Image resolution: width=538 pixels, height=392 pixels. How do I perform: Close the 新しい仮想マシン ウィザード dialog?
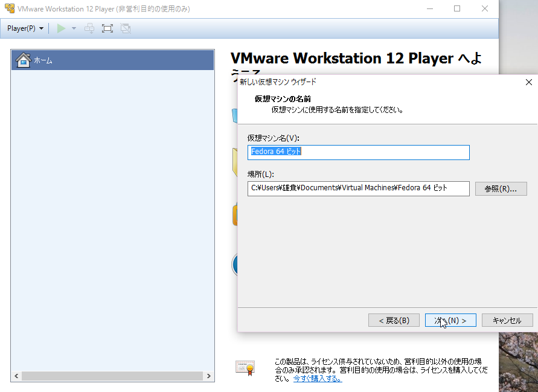529,82
